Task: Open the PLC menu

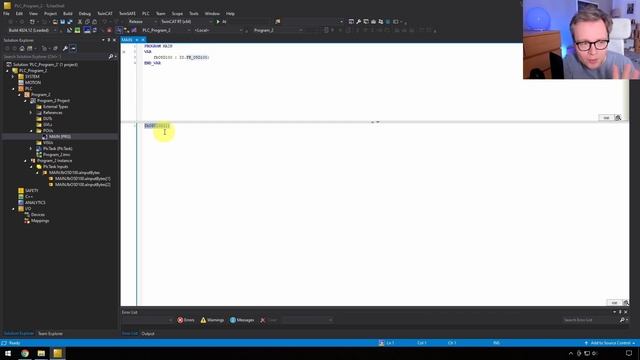Action: (x=146, y=13)
